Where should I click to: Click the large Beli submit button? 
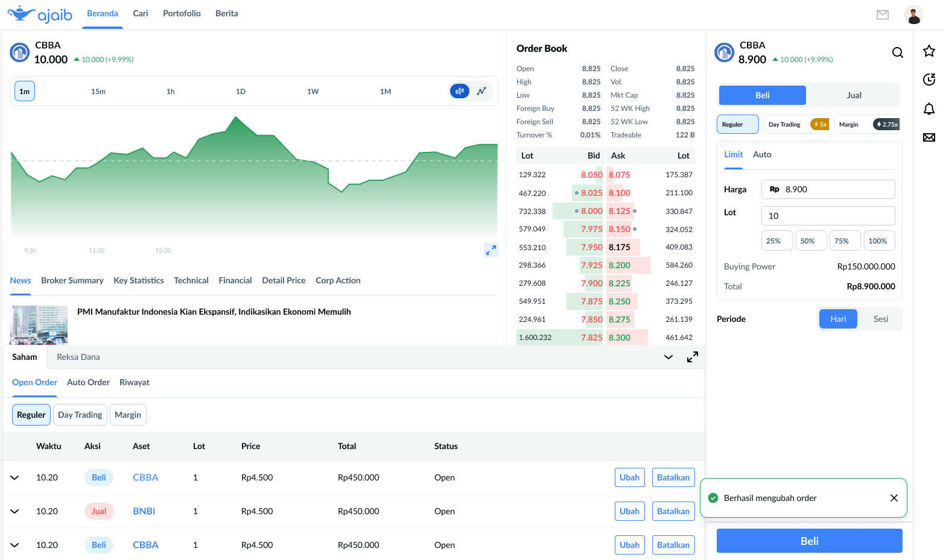click(x=810, y=541)
